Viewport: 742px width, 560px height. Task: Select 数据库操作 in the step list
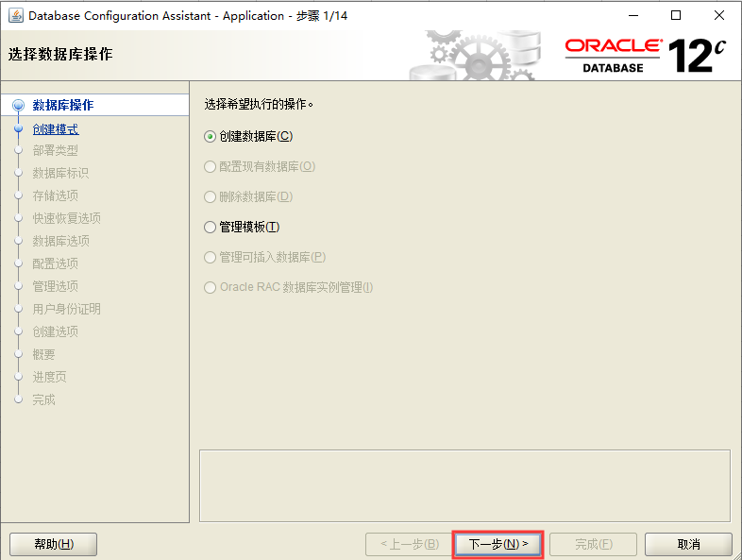click(62, 106)
